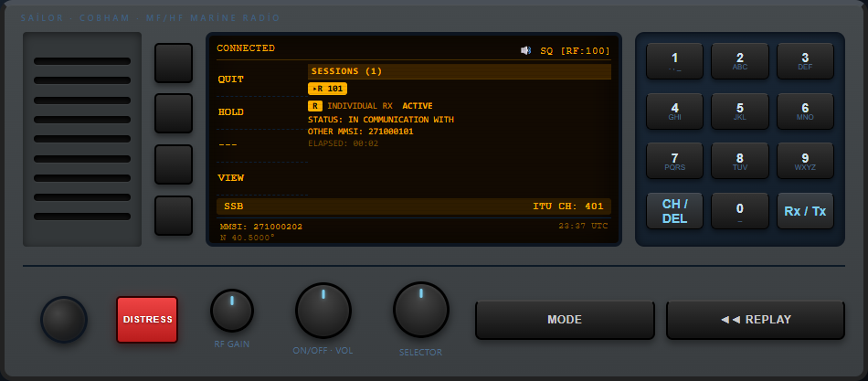Hit keypad key 7 PQRS
This screenshot has width=868, height=381.
674,161
